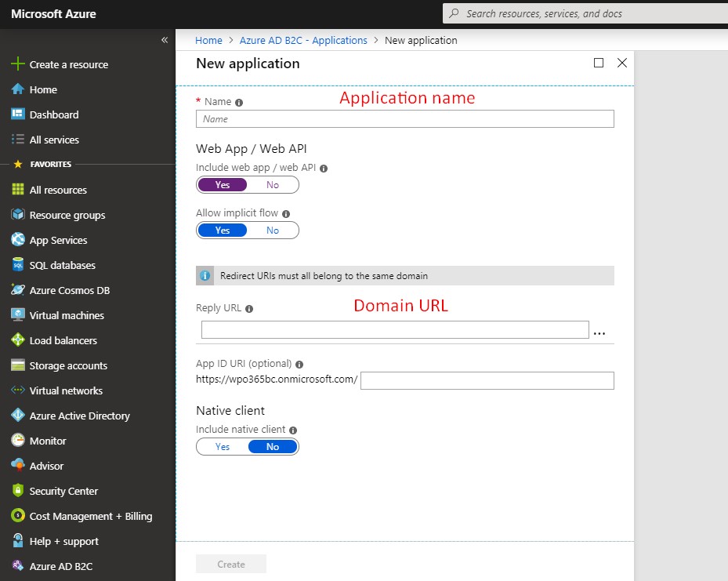Open the SQL databases icon
Image resolution: width=728 pixels, height=581 pixels.
tap(18, 264)
